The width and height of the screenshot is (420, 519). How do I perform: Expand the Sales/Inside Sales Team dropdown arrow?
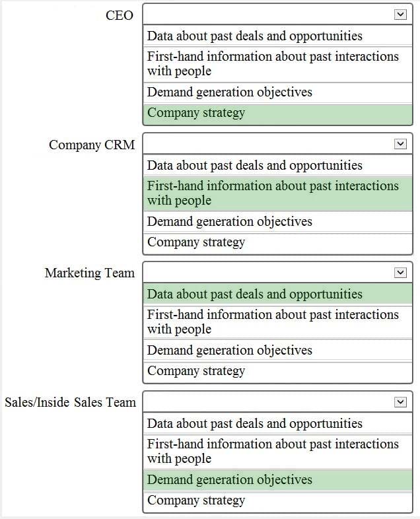(400, 402)
